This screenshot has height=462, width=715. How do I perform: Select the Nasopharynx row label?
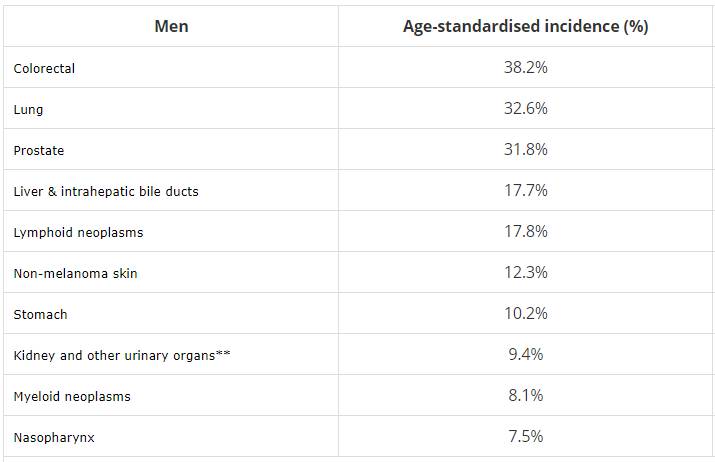click(x=54, y=437)
